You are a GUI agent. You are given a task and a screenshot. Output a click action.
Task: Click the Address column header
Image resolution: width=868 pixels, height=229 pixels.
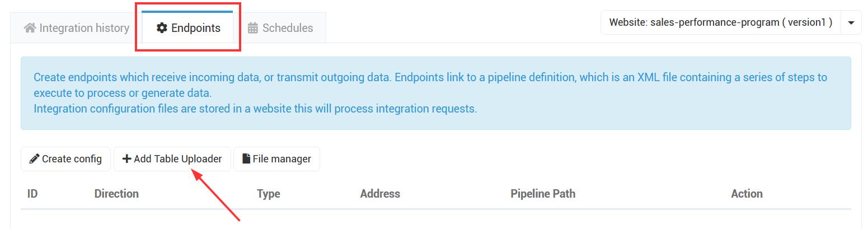click(x=380, y=194)
